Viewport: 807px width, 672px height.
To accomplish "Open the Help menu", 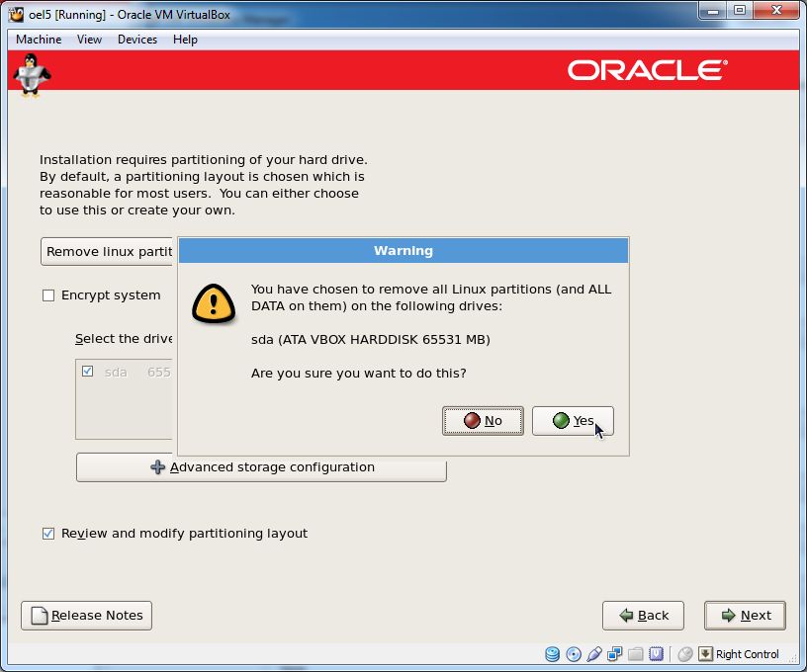I will coord(185,40).
